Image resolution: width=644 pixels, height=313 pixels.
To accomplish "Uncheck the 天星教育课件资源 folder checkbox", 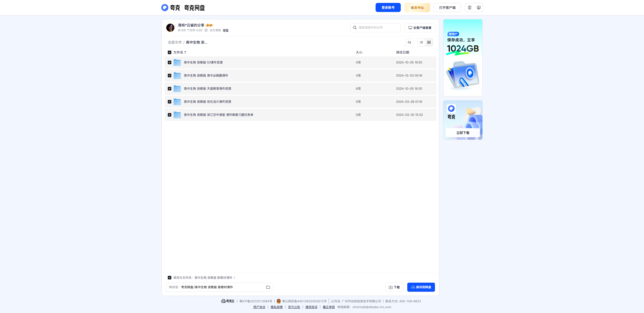I will (x=170, y=89).
